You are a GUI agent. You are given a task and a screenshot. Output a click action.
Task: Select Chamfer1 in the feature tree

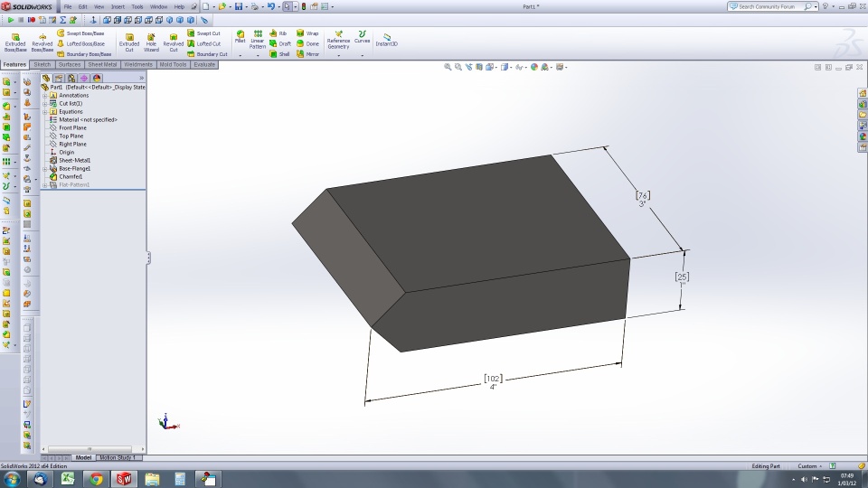(x=71, y=176)
